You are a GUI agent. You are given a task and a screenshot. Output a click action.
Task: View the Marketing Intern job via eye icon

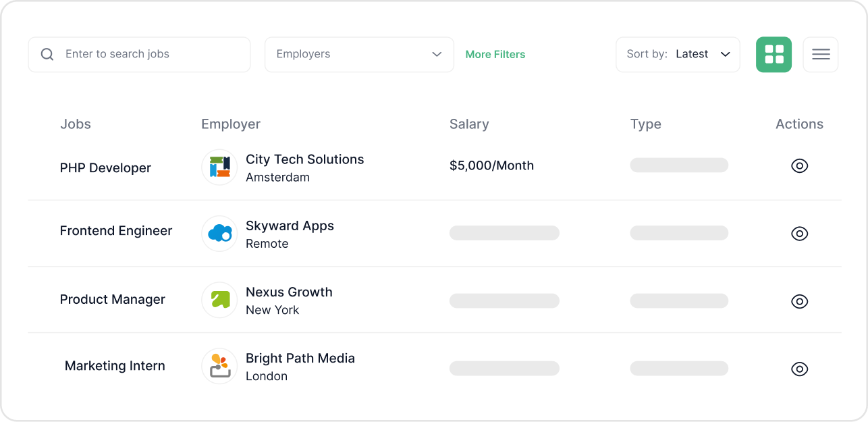800,369
